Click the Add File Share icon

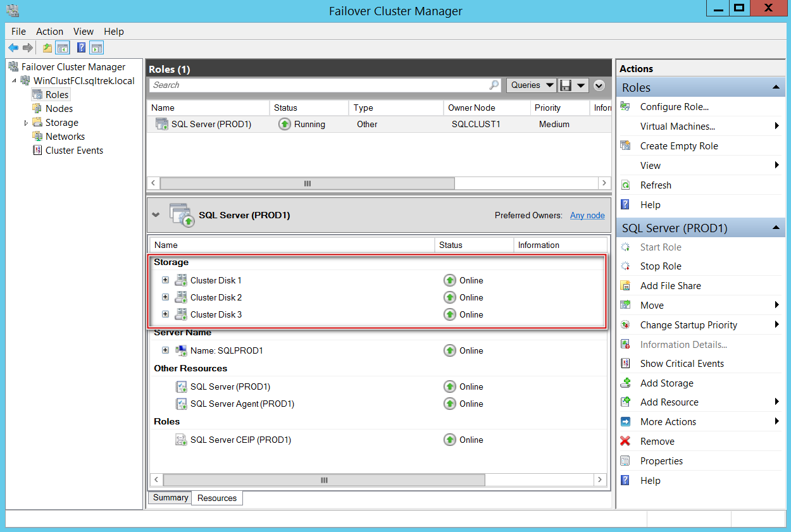(625, 285)
